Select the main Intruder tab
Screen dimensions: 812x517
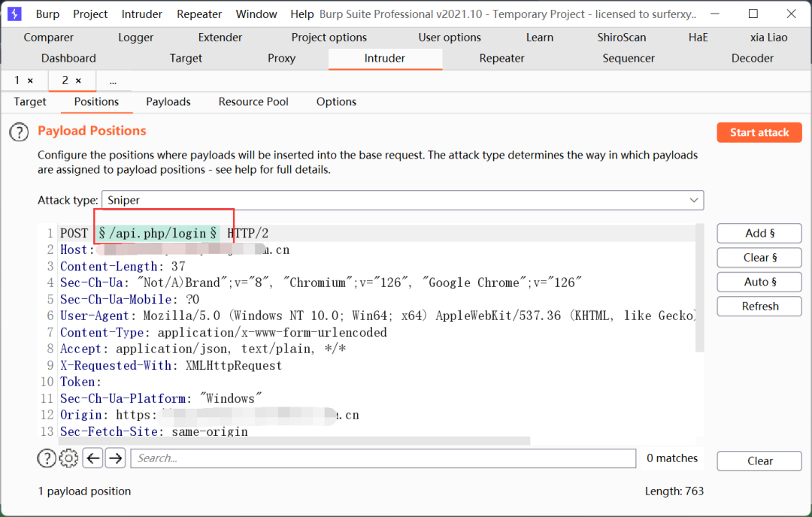[385, 59]
